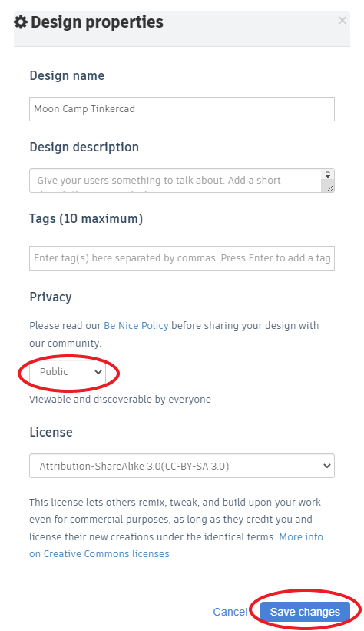Open the Public privacy dropdown
The image size is (364, 631).
(68, 372)
